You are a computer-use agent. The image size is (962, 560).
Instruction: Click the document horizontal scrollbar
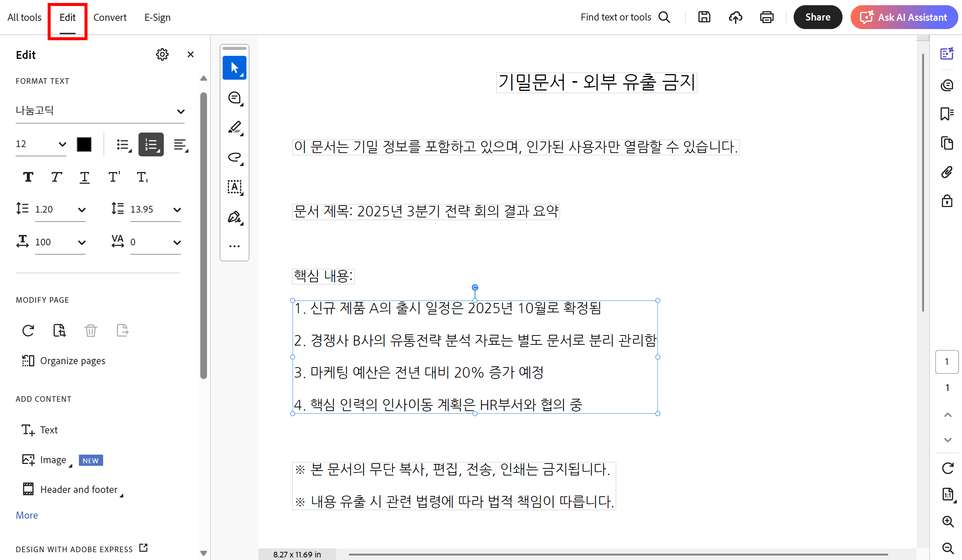(x=618, y=554)
